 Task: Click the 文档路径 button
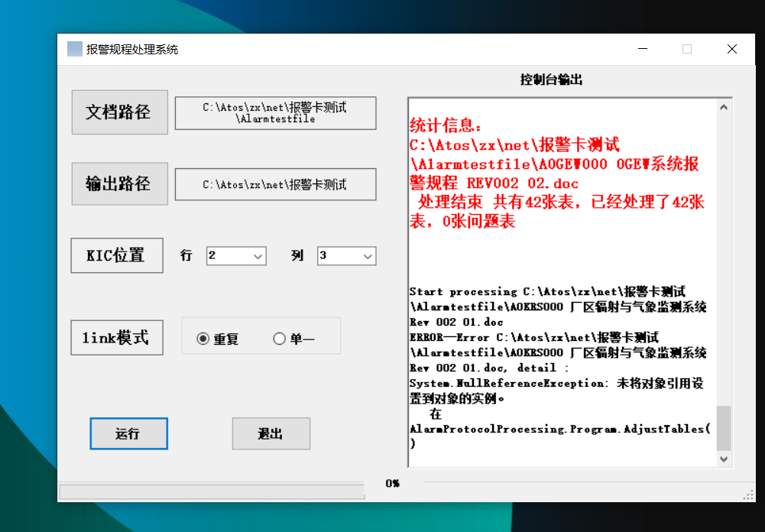(x=119, y=112)
